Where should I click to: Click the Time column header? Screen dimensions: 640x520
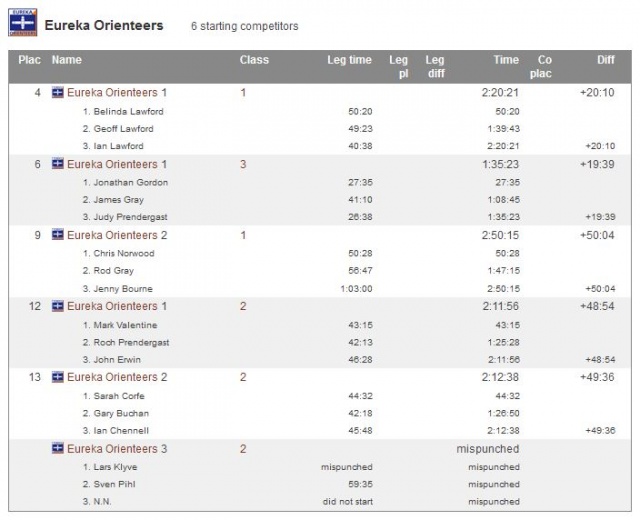[506, 60]
